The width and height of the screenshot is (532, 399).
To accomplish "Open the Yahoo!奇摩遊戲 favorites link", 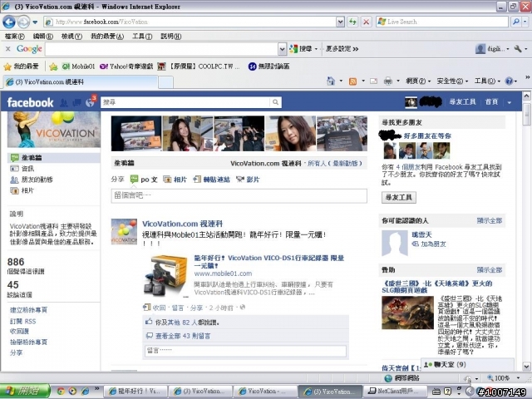I will (x=126, y=66).
